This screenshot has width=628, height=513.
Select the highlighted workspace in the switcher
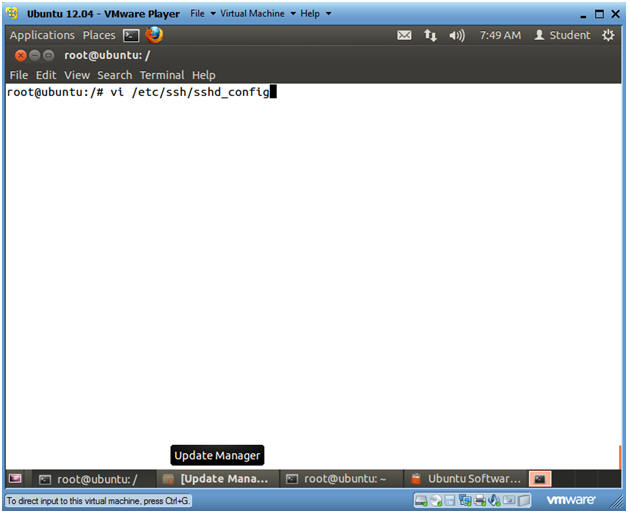pyautogui.click(x=540, y=479)
